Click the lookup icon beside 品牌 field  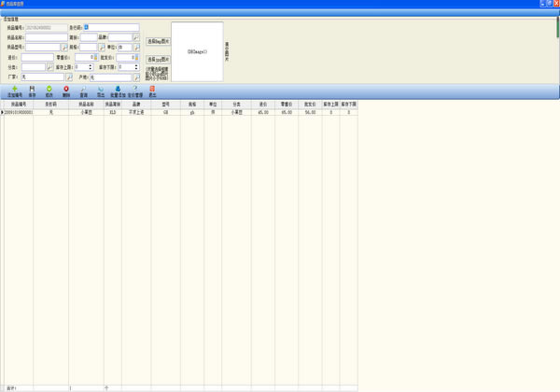135,38
